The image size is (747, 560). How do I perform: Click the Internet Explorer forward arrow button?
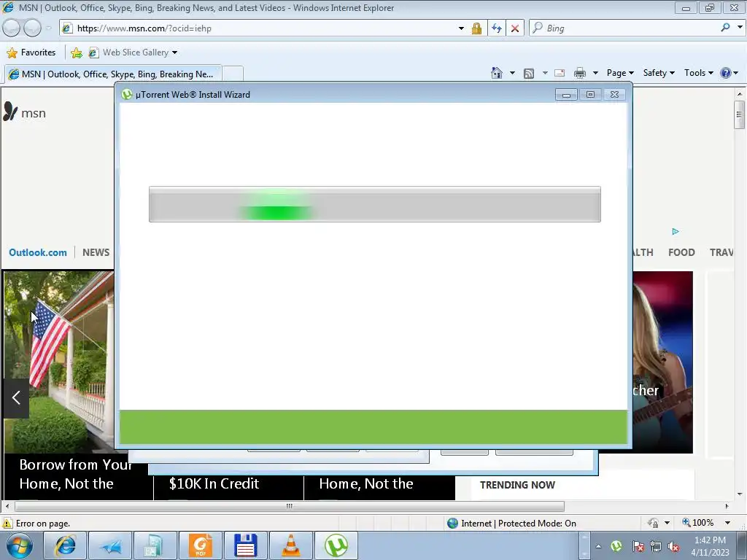32,28
